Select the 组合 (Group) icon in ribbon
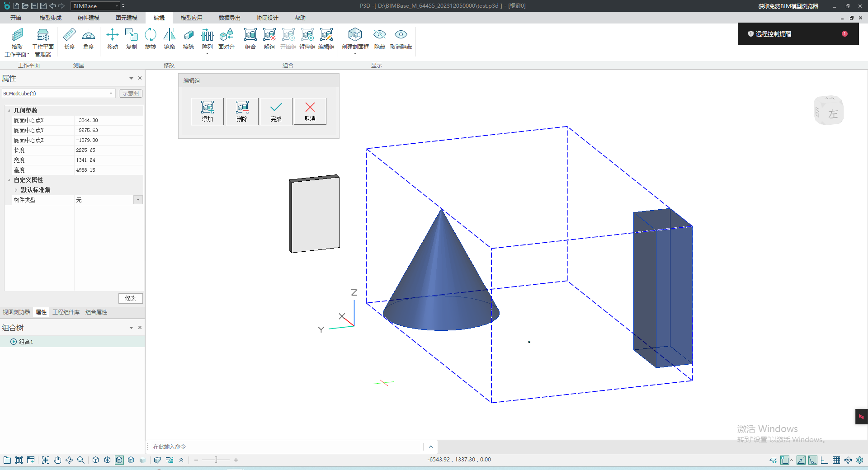Image resolution: width=868 pixels, height=470 pixels. pos(250,39)
